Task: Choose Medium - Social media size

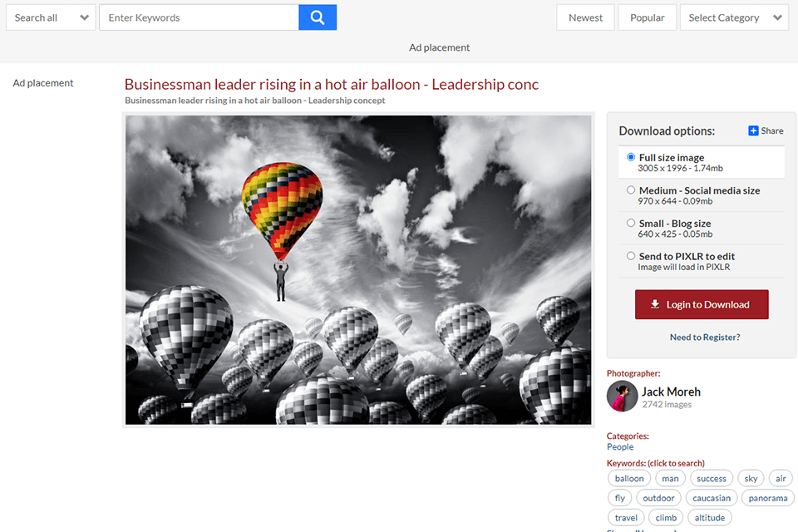Action: pyautogui.click(x=631, y=190)
